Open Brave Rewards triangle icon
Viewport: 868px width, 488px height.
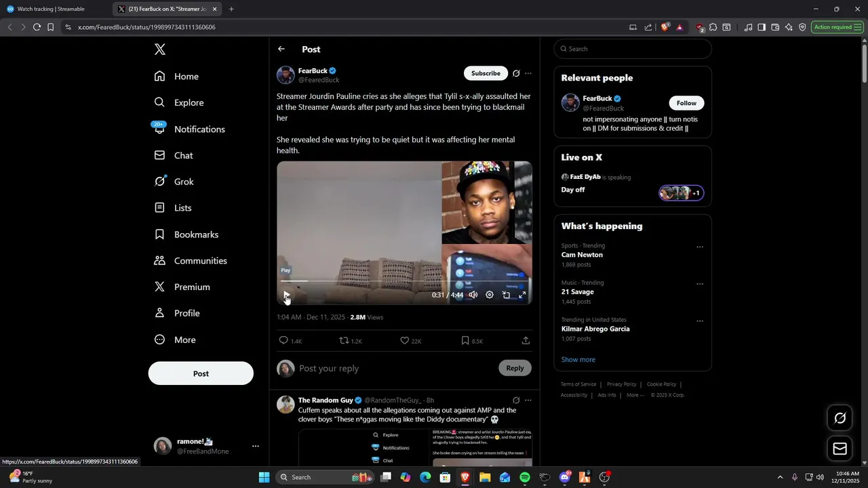(x=679, y=27)
